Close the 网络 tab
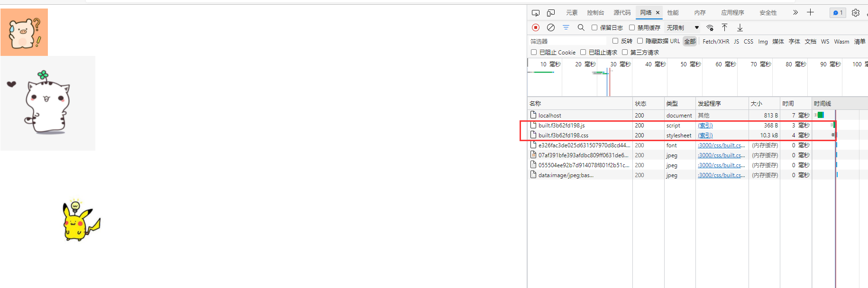 658,13
